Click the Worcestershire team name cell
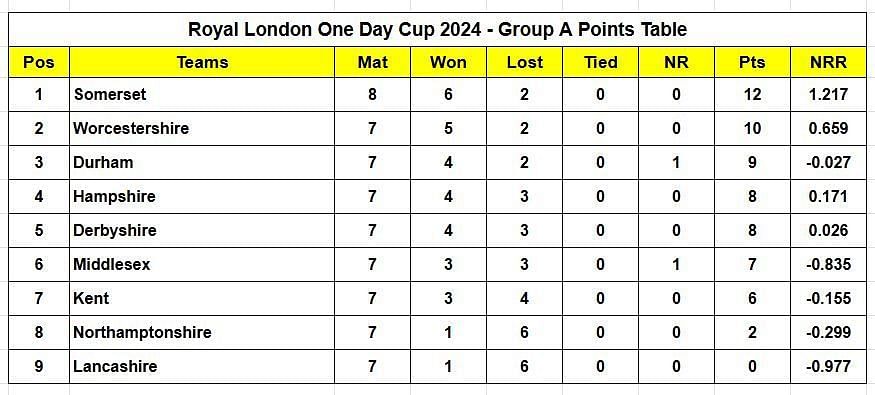Viewport: 875px width, 395px height. click(202, 128)
